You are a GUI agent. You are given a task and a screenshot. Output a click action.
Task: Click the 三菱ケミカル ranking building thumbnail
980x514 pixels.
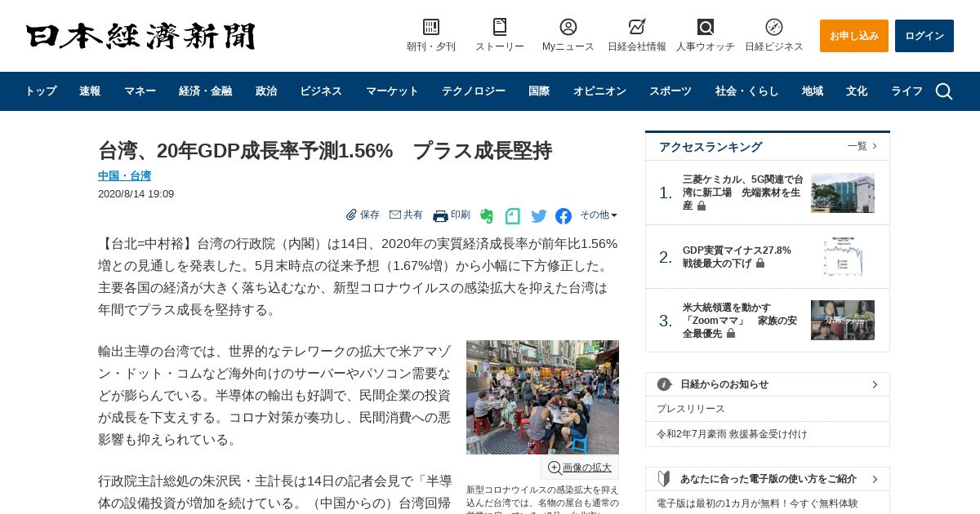[x=843, y=193]
